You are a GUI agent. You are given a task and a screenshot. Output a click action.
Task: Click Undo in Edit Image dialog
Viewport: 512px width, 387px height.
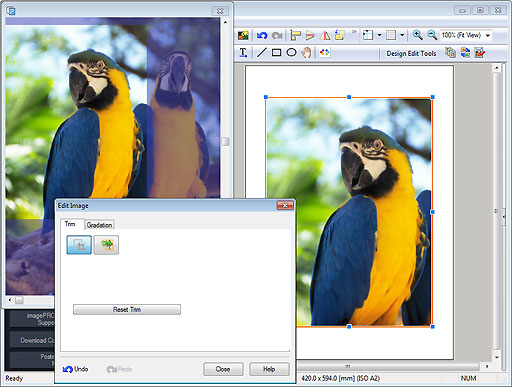(76, 369)
